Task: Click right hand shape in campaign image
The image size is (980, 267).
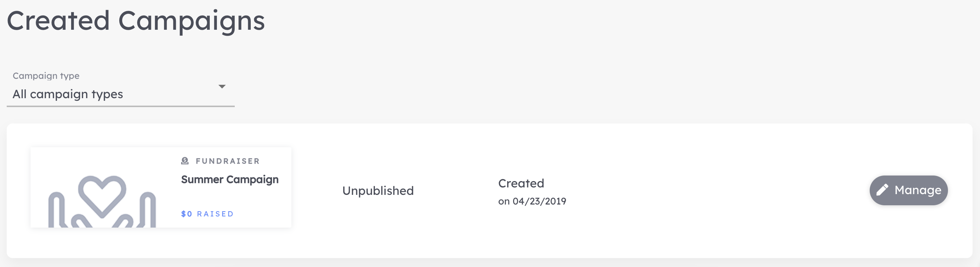Action: (146, 210)
